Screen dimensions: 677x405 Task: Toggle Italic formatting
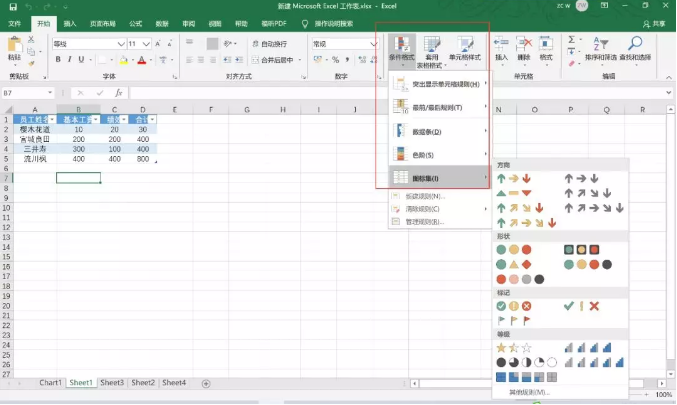pos(69,60)
